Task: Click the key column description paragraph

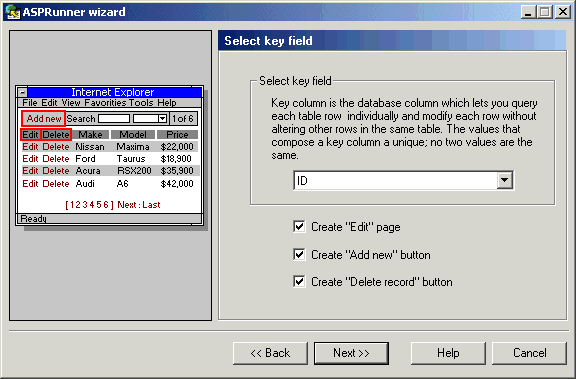Action: (x=404, y=129)
